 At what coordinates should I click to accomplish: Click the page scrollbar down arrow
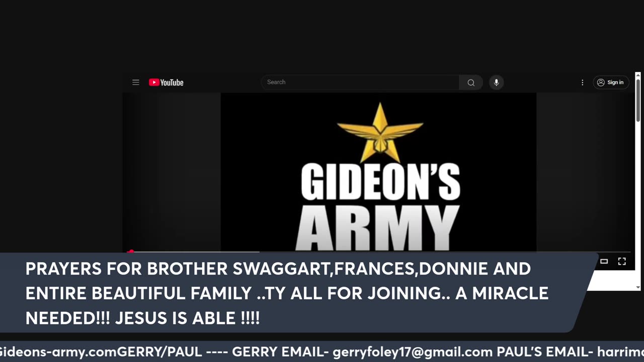pos(638,287)
